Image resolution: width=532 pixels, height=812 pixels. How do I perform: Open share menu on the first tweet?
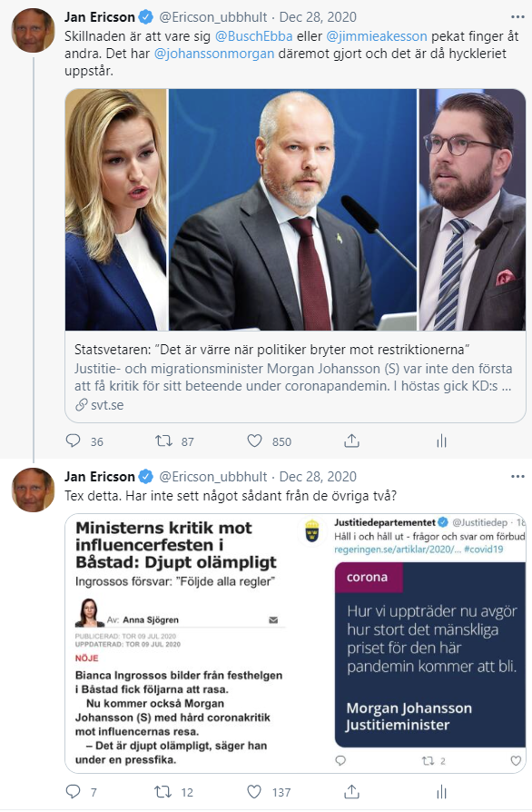pyautogui.click(x=351, y=441)
